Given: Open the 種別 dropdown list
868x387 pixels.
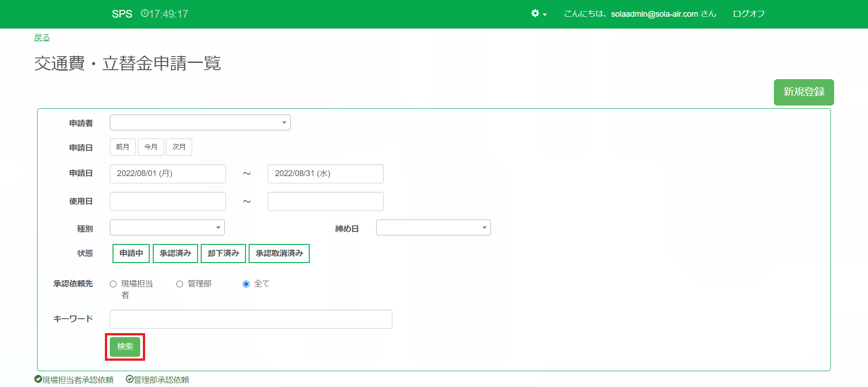Looking at the screenshot, I should pos(167,228).
